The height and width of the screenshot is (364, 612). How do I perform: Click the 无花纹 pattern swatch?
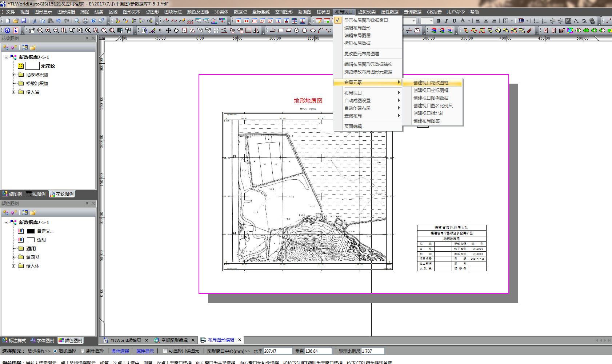pyautogui.click(x=32, y=66)
